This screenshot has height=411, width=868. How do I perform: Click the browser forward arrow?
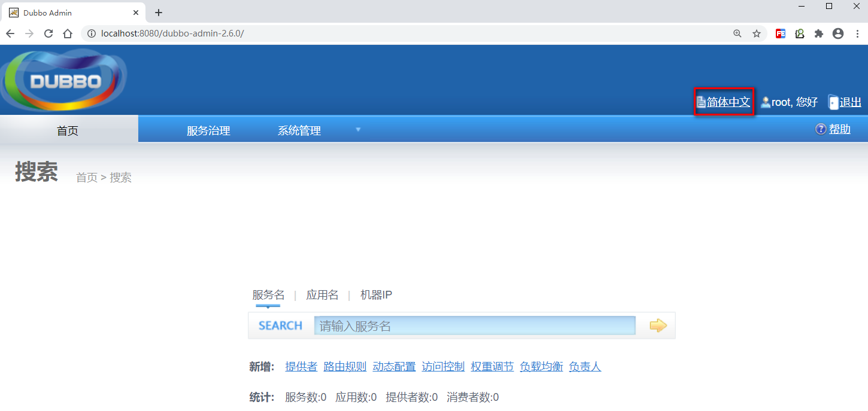(29, 34)
